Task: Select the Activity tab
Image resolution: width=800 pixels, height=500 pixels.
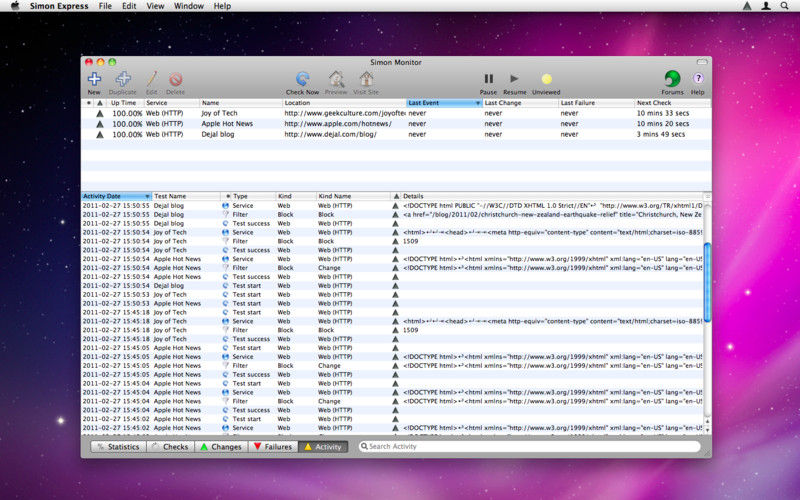Action: (x=323, y=446)
